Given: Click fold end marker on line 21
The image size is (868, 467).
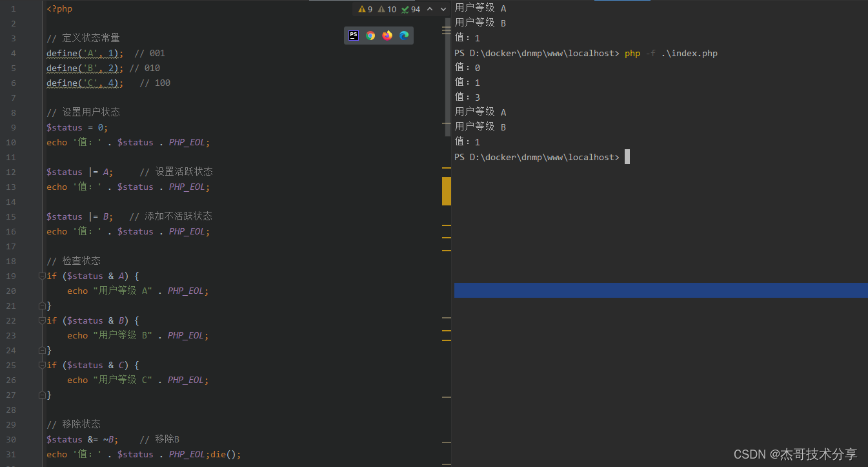Looking at the screenshot, I should pos(42,306).
